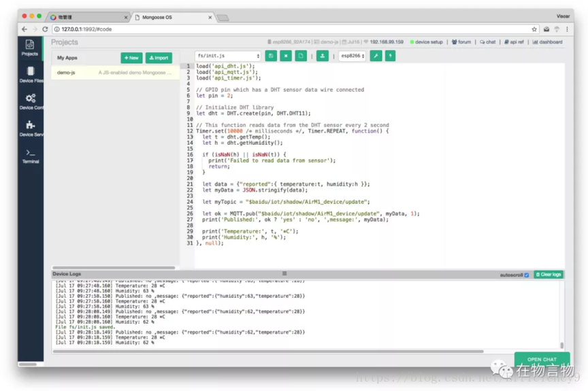Click the save file toolbar button
This screenshot has height=391, width=588.
[x=271, y=56]
